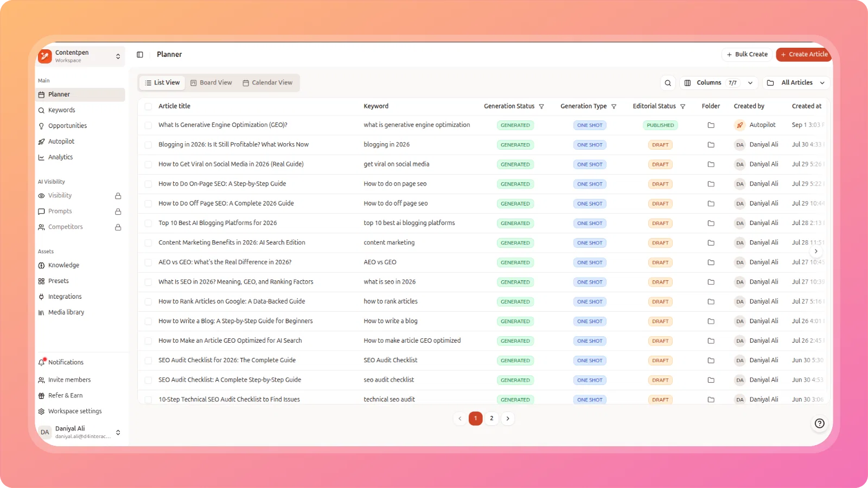The image size is (868, 488).
Task: Select checkbox for 'Blogging in 2026' article
Action: pos(148,145)
